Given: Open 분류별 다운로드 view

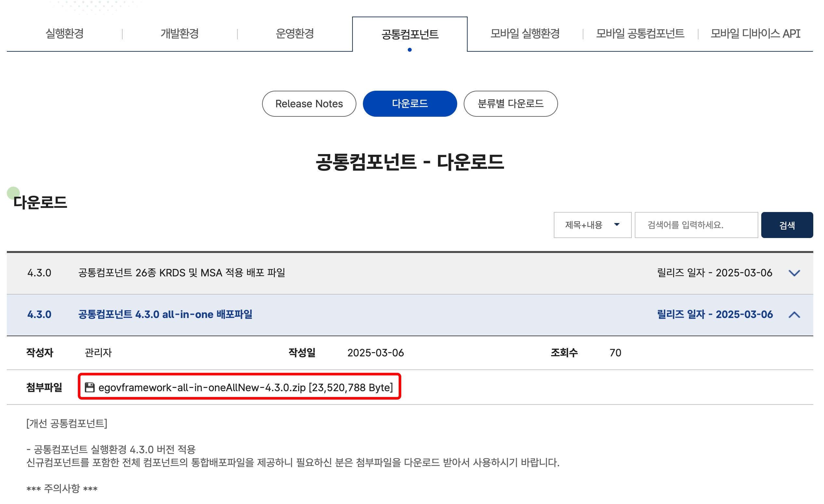Looking at the screenshot, I should [x=511, y=104].
